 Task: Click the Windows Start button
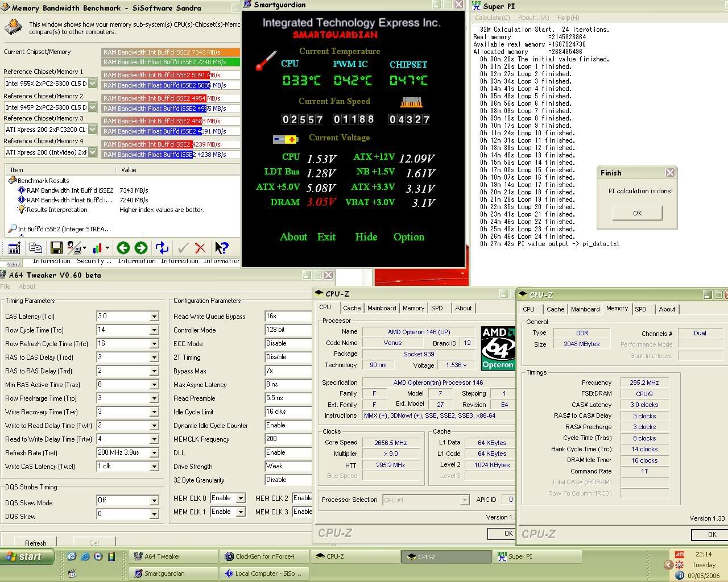pyautogui.click(x=27, y=556)
